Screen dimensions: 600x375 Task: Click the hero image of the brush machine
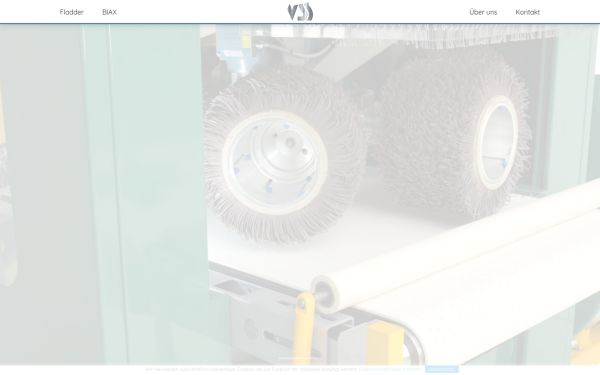(x=300, y=194)
